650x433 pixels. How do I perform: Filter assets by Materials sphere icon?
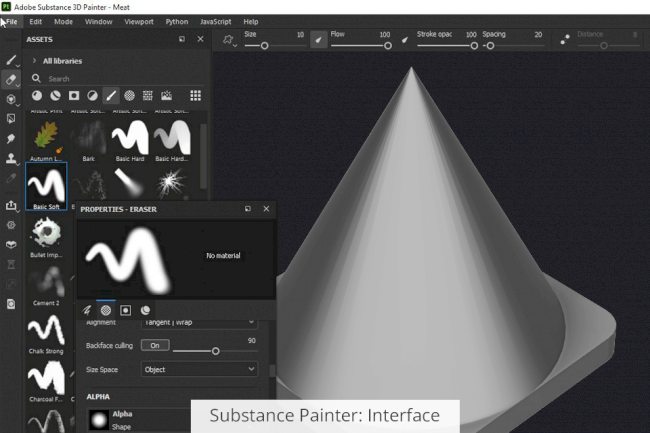37,96
